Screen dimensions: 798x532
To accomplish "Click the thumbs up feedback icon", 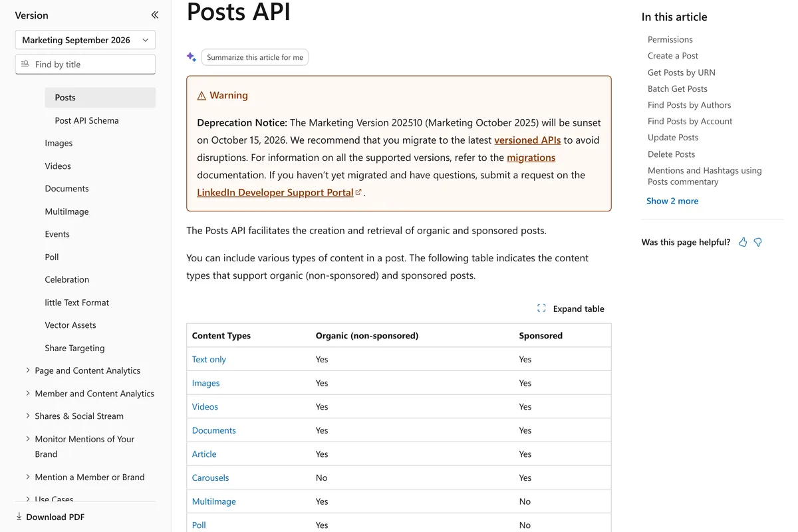I will (x=743, y=242).
